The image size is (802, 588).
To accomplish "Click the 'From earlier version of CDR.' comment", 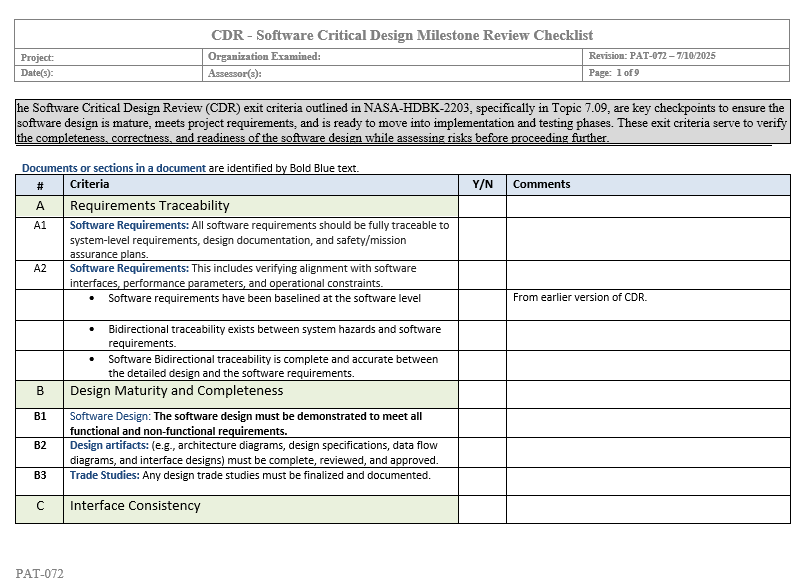I will pyautogui.click(x=580, y=297).
